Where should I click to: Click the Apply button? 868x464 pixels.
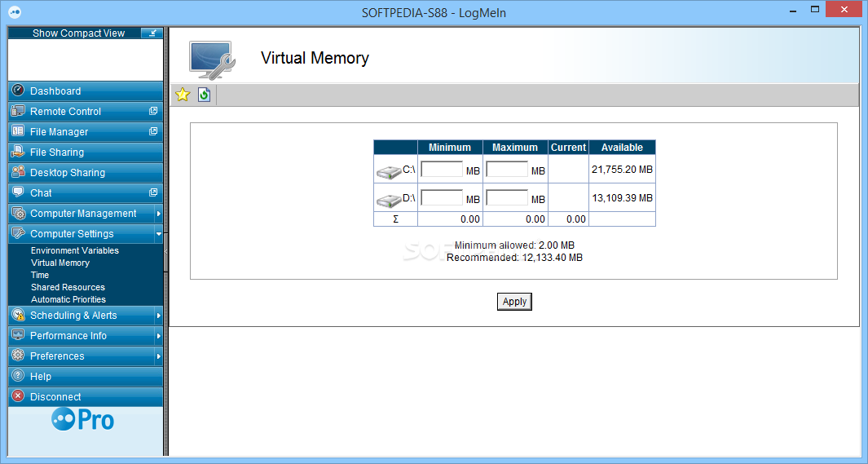tap(514, 302)
